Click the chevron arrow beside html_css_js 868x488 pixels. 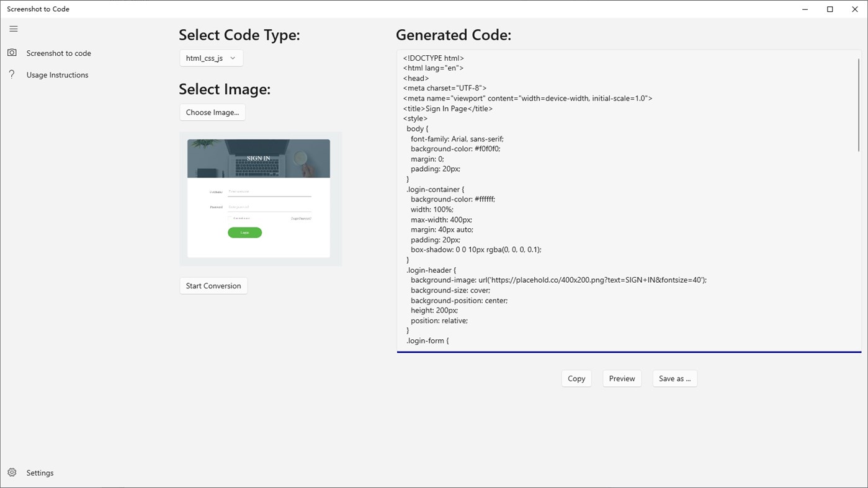233,58
